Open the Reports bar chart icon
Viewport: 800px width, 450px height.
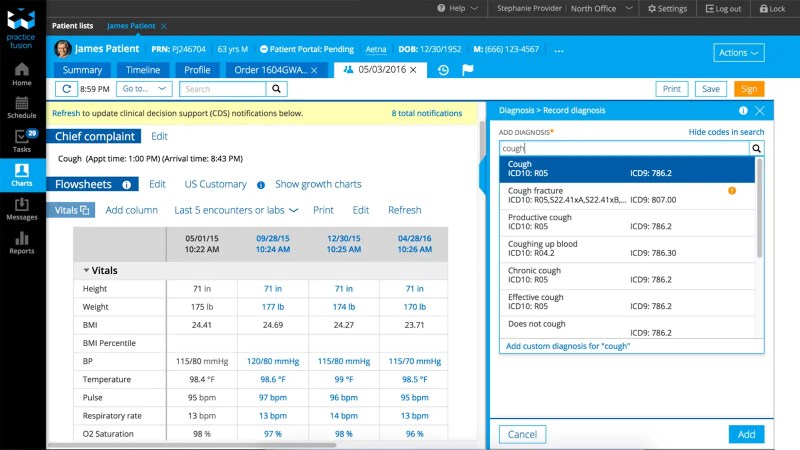pos(21,243)
